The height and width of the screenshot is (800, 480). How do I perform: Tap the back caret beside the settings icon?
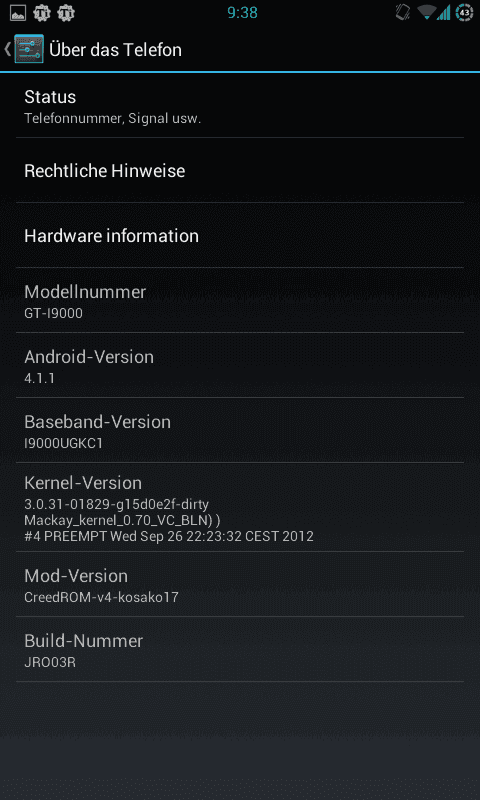pyautogui.click(x=7, y=49)
